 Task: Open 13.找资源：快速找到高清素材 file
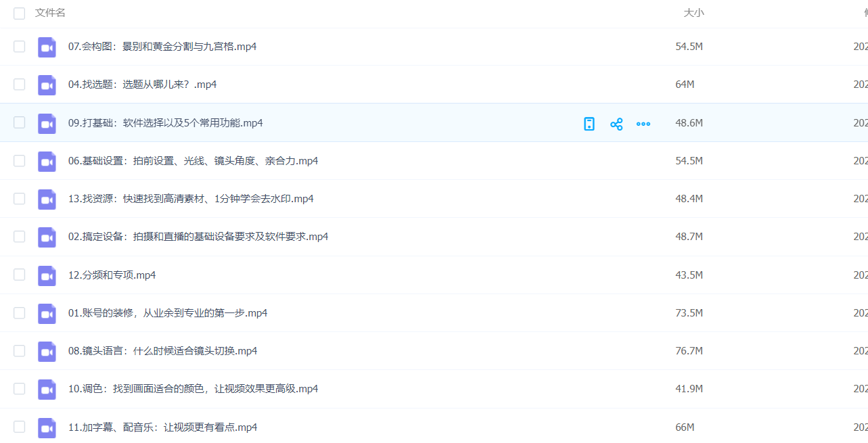click(191, 199)
